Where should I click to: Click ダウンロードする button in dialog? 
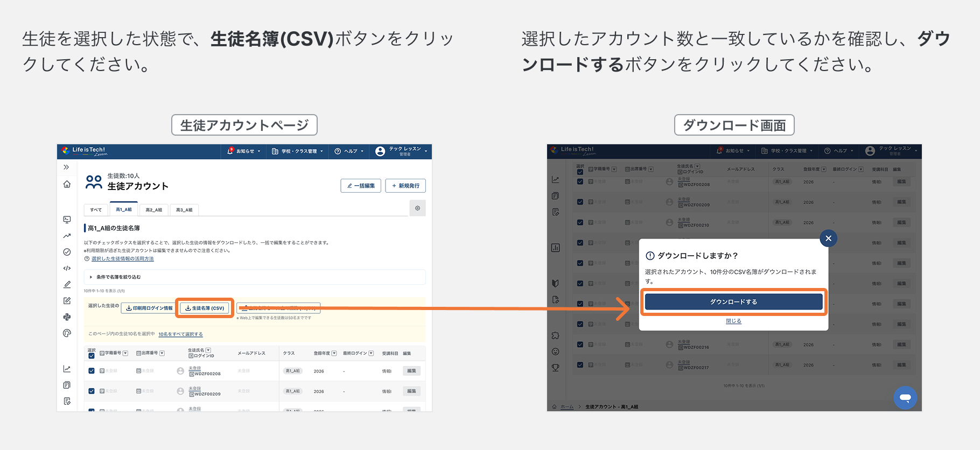733,302
